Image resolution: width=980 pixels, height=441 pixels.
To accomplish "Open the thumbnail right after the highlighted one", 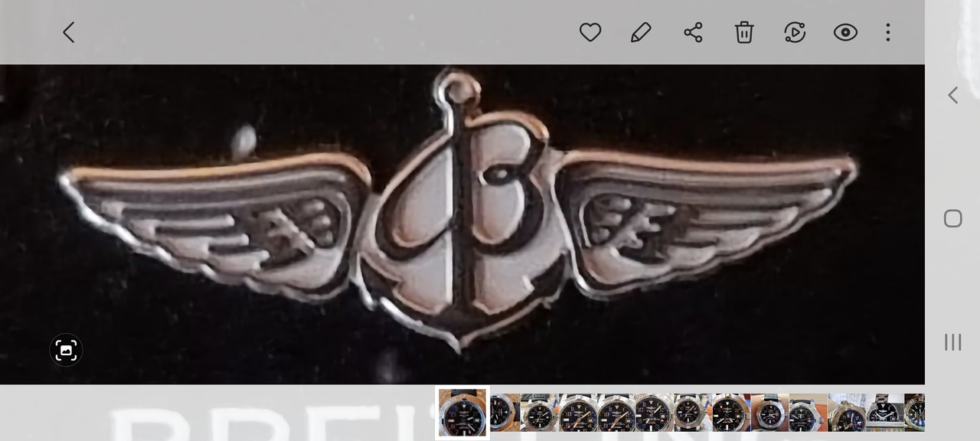I will (x=505, y=413).
